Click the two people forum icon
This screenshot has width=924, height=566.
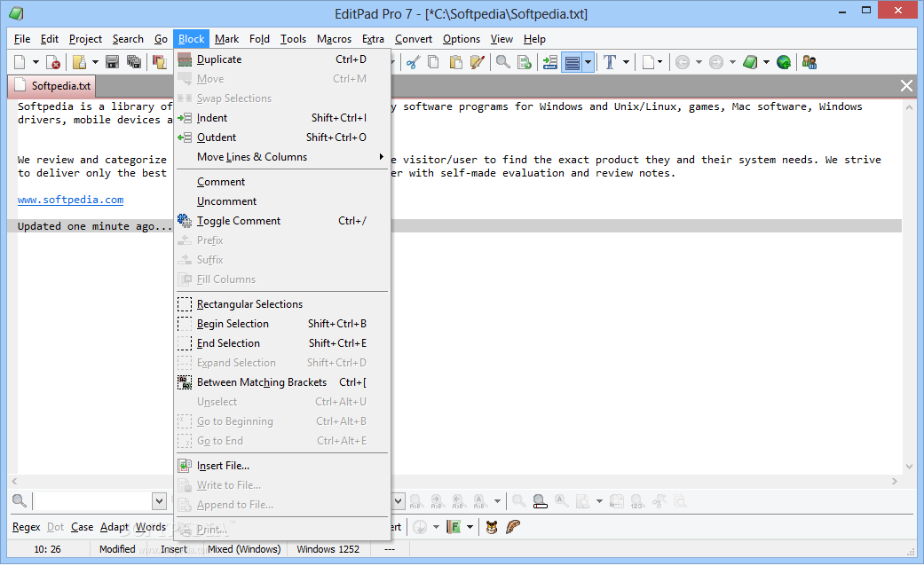pyautogui.click(x=809, y=62)
